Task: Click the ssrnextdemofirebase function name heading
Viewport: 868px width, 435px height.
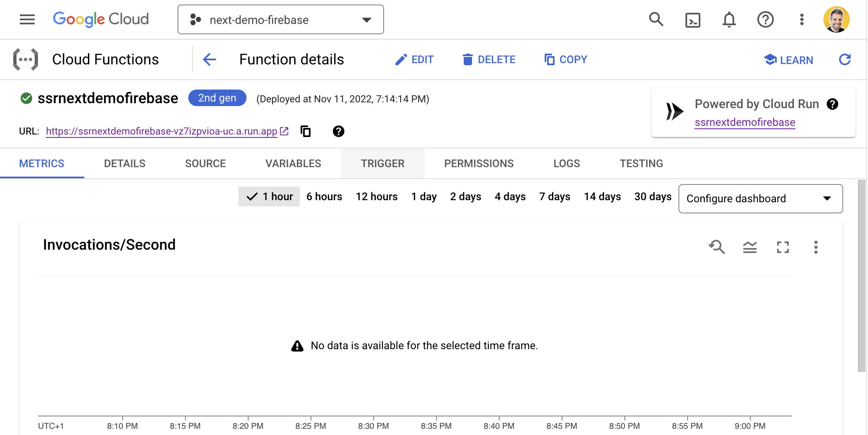Action: coord(108,98)
